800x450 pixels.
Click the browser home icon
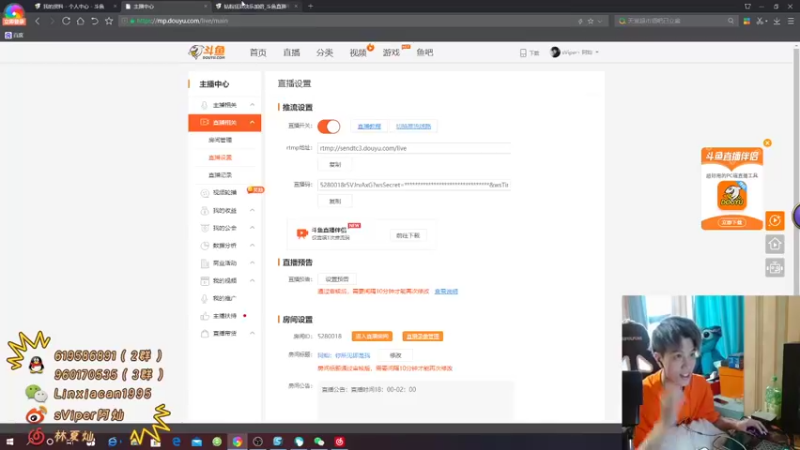[x=80, y=21]
